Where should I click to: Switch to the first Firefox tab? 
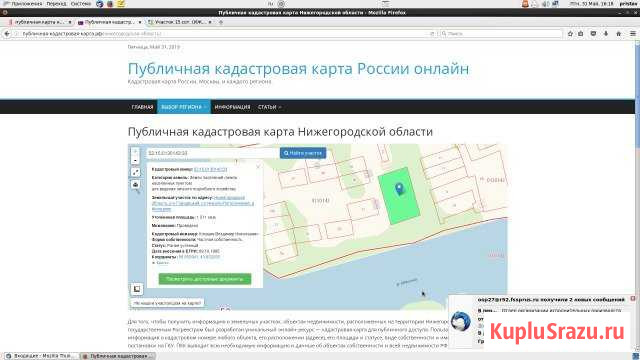point(39,22)
